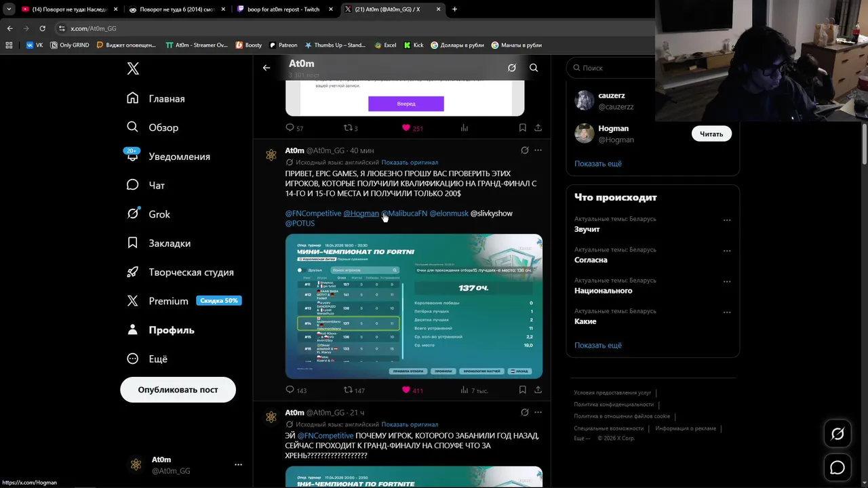View analytics showing 7 тыс. views
This screenshot has height=488, width=868.
tap(474, 390)
